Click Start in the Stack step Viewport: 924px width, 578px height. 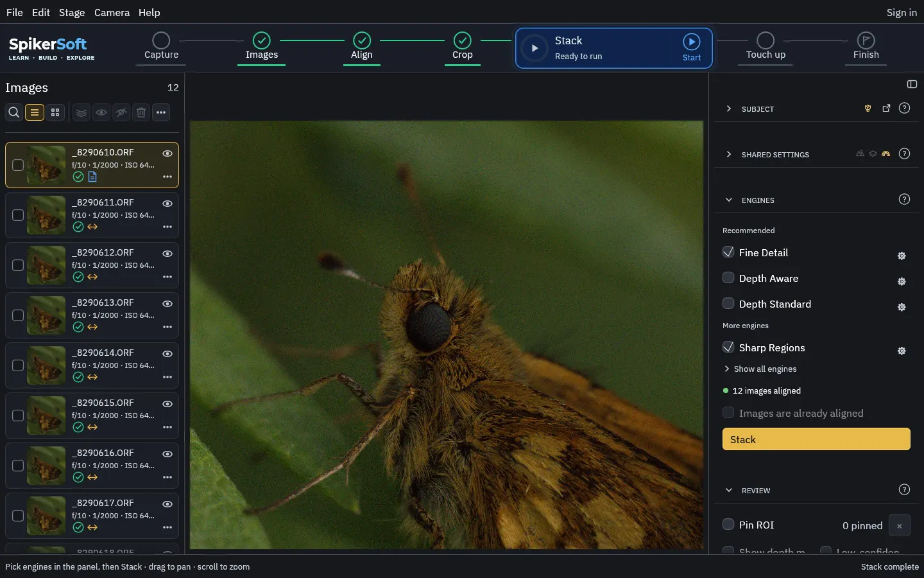coord(691,48)
